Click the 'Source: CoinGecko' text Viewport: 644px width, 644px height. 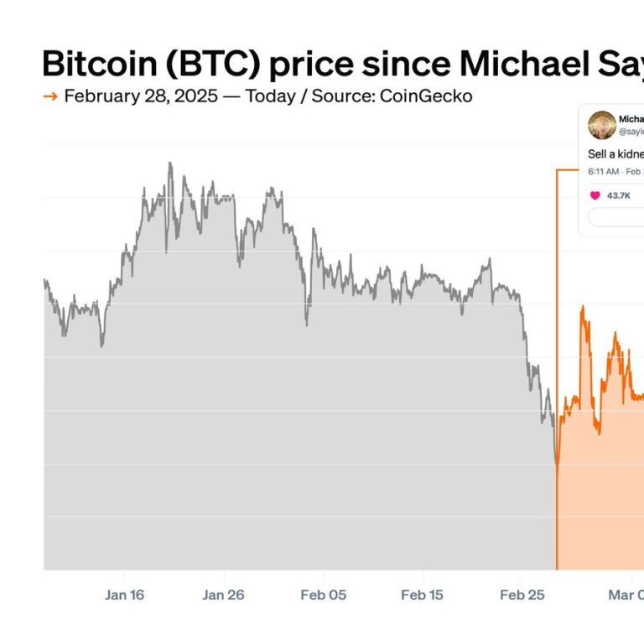click(392, 96)
